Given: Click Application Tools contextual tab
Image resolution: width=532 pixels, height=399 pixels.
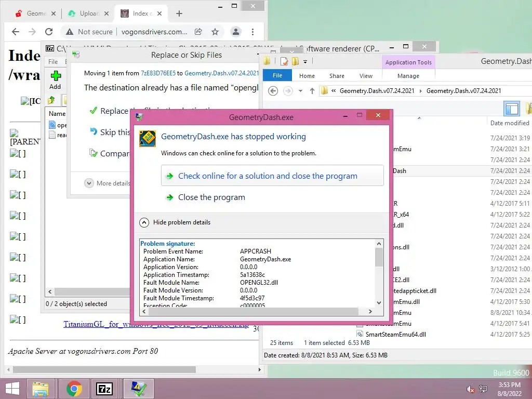Looking at the screenshot, I should point(408,62).
